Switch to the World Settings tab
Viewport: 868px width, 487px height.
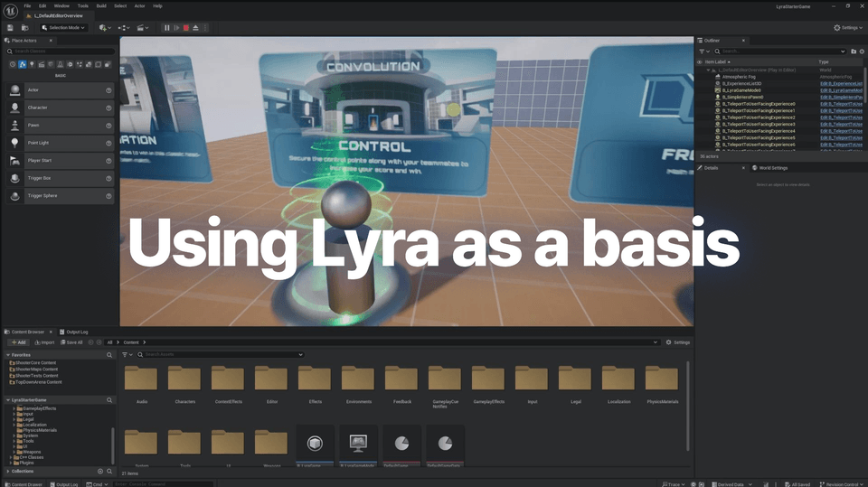click(x=769, y=168)
